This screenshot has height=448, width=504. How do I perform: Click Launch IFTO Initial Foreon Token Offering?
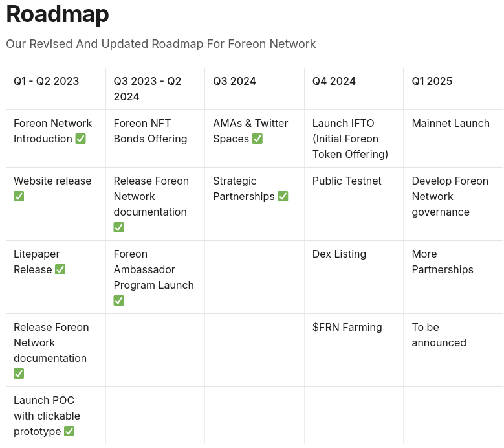[x=350, y=139]
